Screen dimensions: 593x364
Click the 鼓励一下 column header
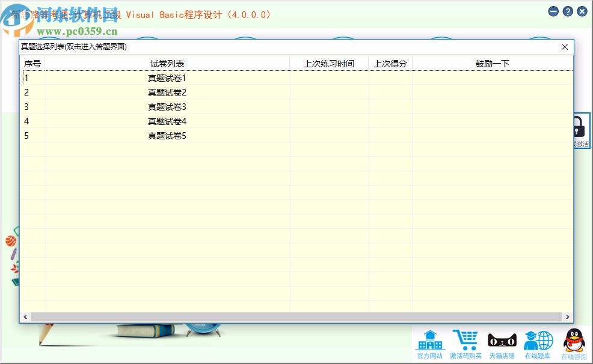[493, 63]
